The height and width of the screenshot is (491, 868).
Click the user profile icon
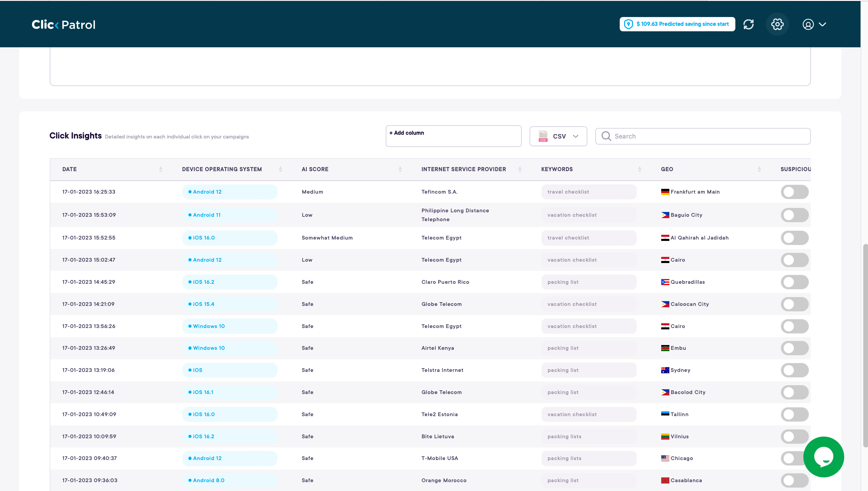[808, 24]
